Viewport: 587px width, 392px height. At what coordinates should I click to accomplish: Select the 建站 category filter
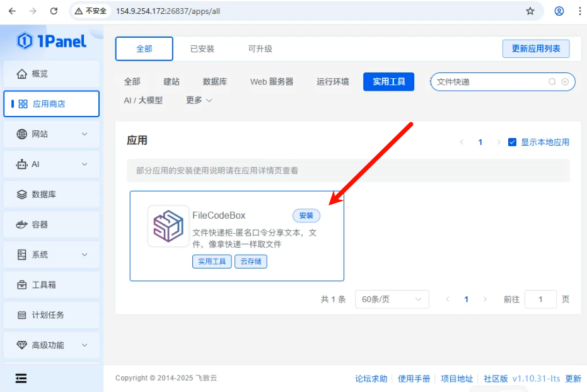tap(171, 81)
